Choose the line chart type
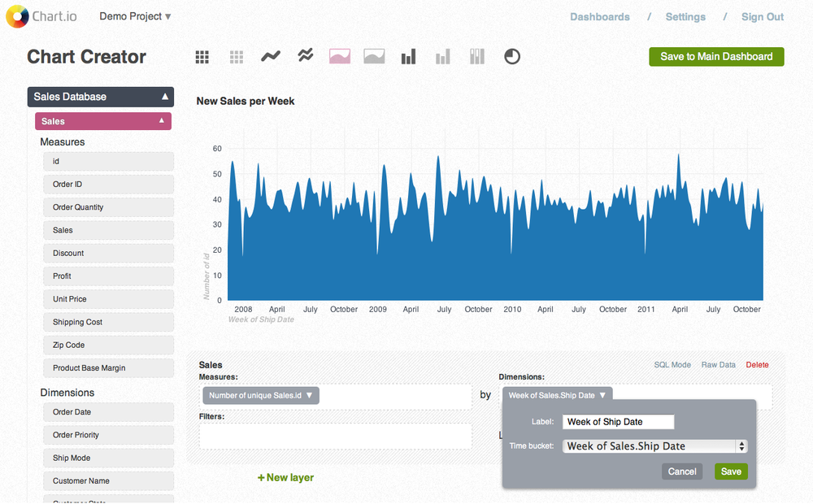The height and width of the screenshot is (504, 813). pos(270,56)
